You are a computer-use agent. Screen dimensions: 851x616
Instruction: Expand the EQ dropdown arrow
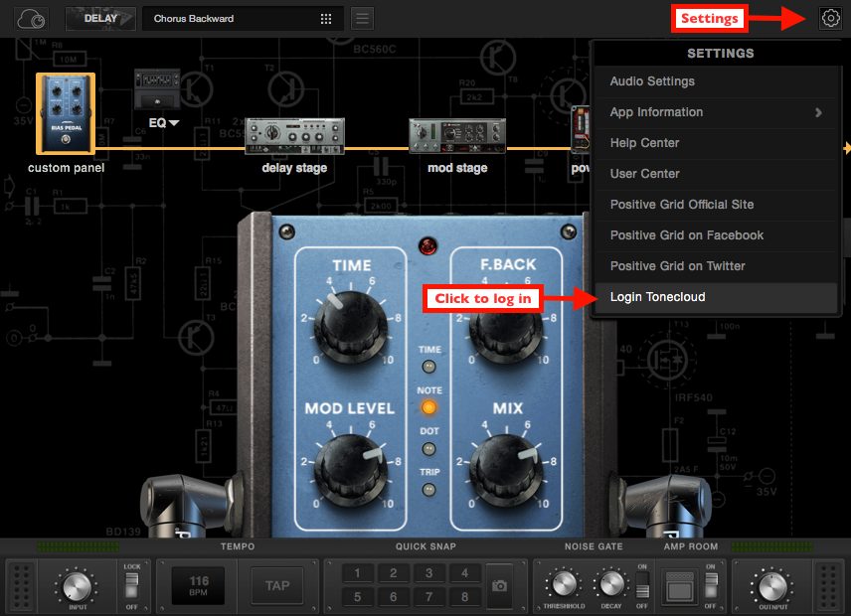pos(173,123)
